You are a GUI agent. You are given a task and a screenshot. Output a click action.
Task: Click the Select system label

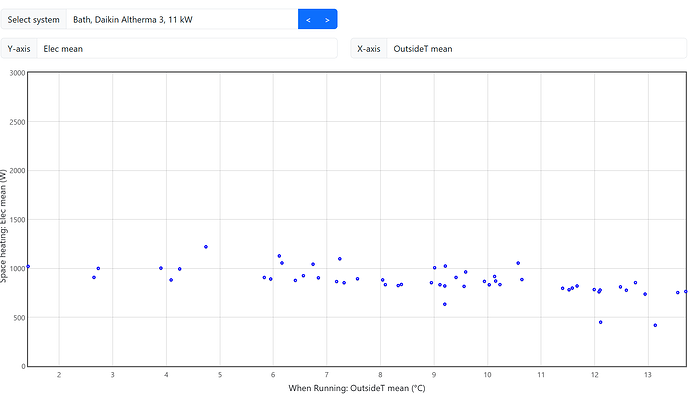point(33,19)
